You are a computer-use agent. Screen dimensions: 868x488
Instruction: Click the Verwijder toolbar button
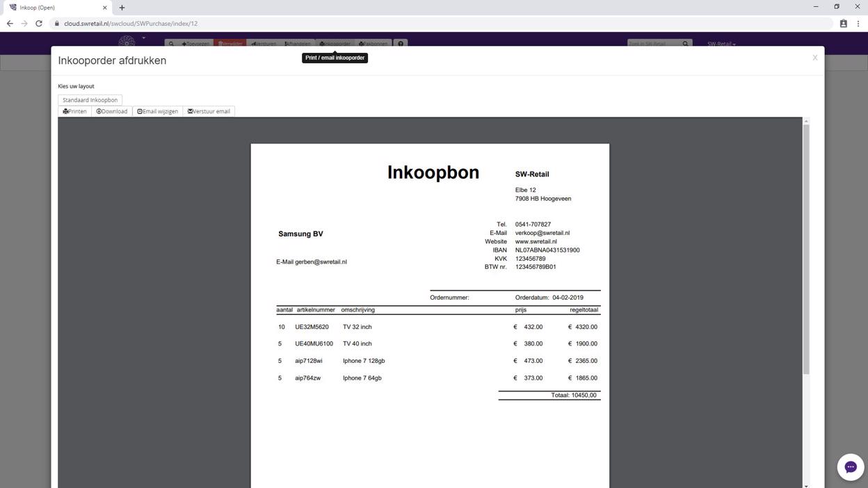[x=230, y=44]
